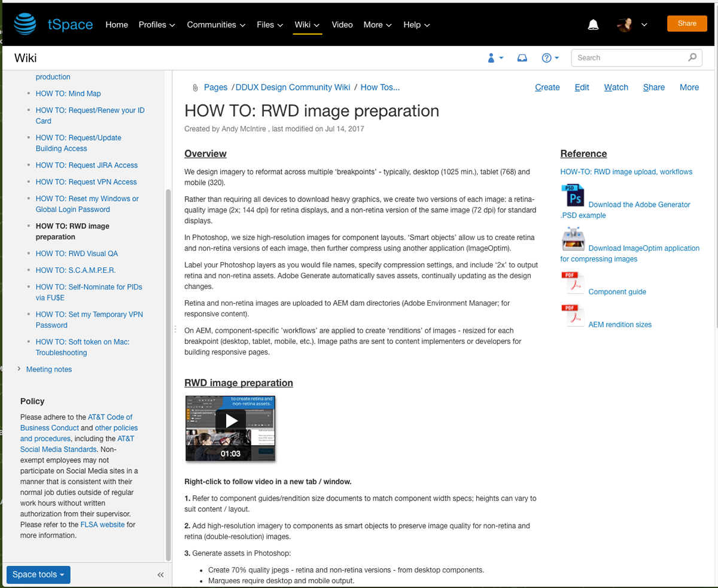Expand the Meeting notes tree item

coord(19,369)
